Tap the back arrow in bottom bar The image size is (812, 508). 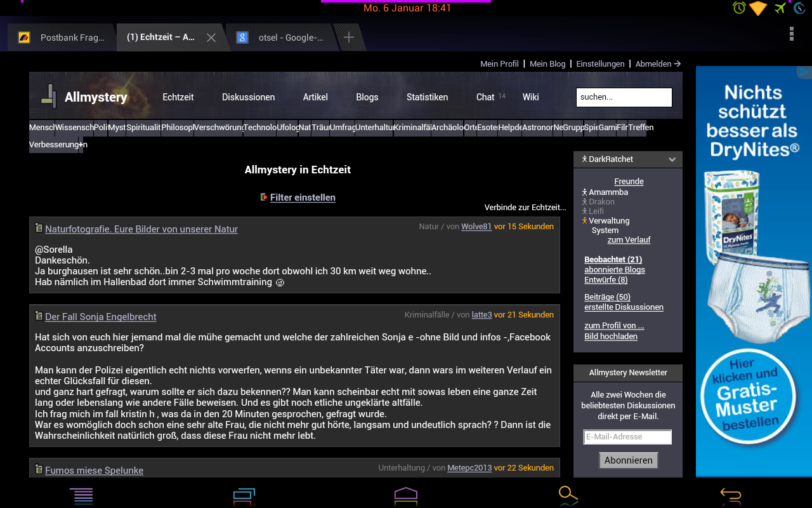click(x=731, y=495)
